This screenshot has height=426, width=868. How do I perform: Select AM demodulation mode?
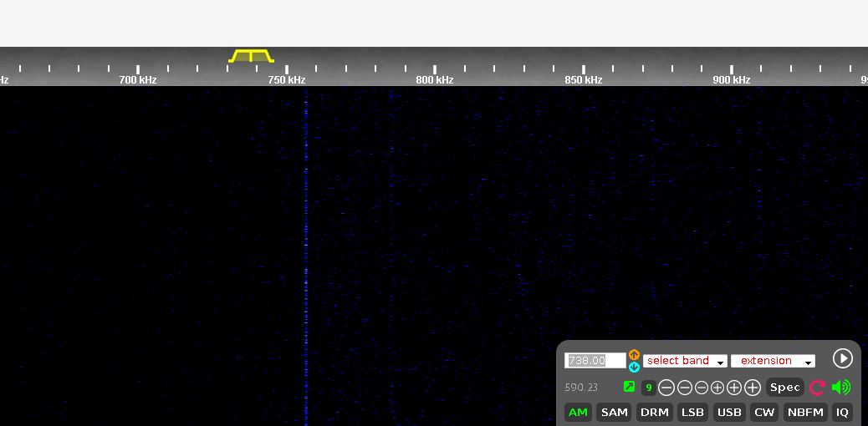point(578,412)
